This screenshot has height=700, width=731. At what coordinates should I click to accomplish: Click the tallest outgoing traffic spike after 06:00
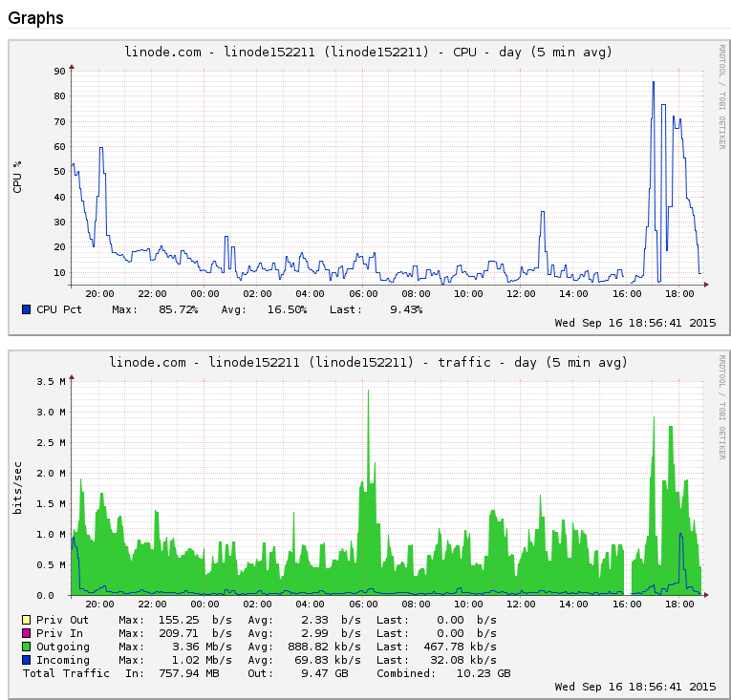click(x=368, y=392)
